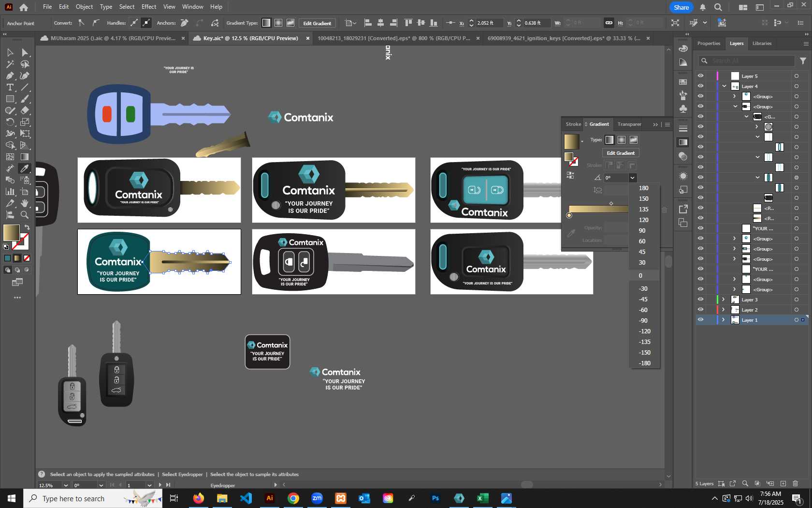
Task: Reset to default fill and stroke
Action: pyautogui.click(x=6, y=247)
